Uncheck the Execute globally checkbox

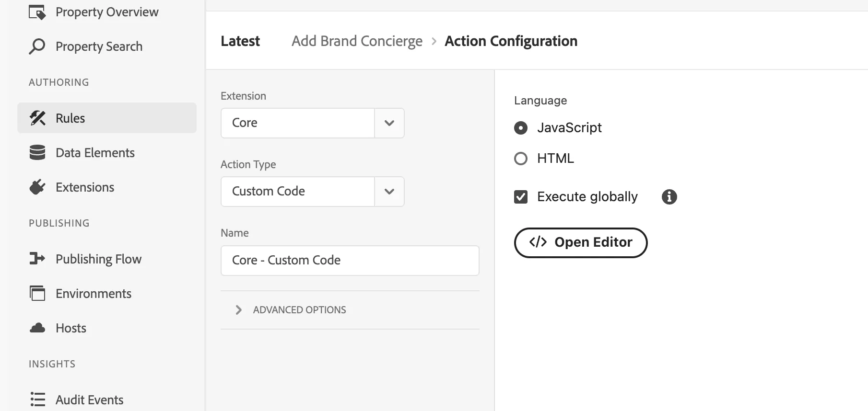click(521, 197)
